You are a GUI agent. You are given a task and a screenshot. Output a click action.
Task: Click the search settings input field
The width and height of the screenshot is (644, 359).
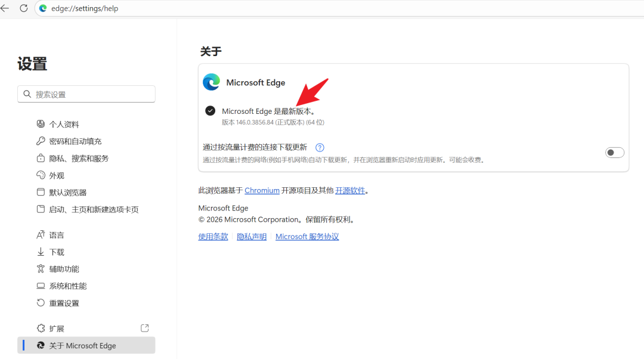coord(86,94)
